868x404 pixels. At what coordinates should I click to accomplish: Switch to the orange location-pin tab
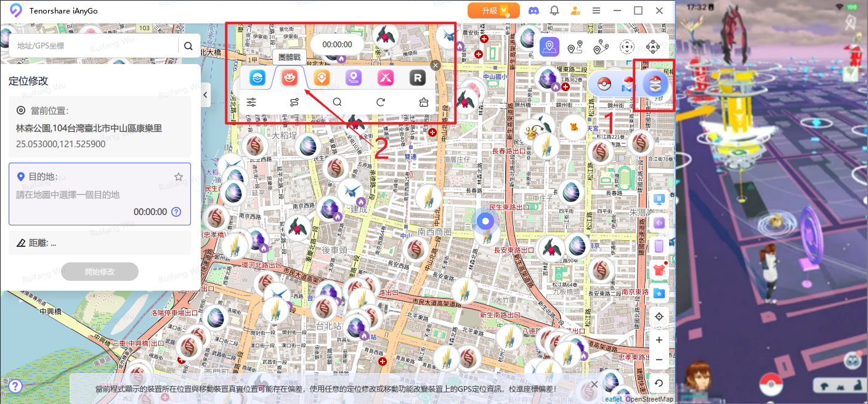[x=321, y=78]
